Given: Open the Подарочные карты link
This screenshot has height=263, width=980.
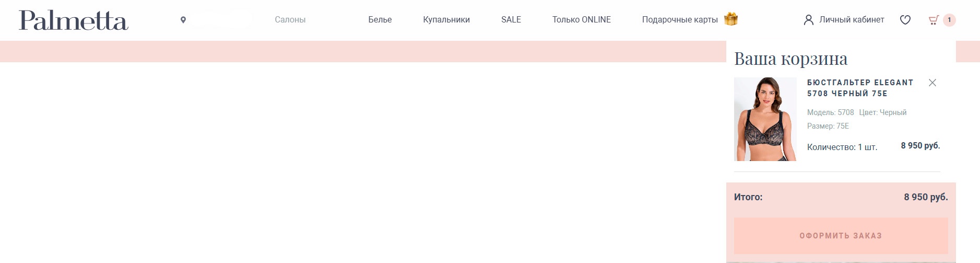Looking at the screenshot, I should pyautogui.click(x=680, y=20).
